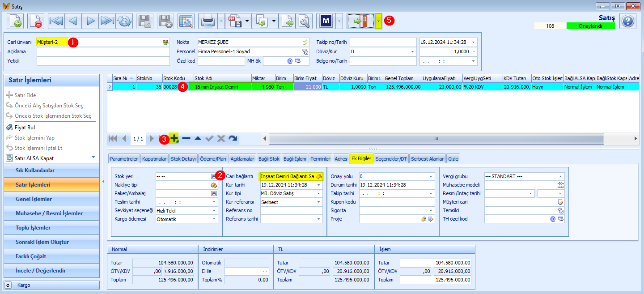This screenshot has width=644, height=294.
Task: Click into the Açıklama input field
Action: click(x=103, y=51)
